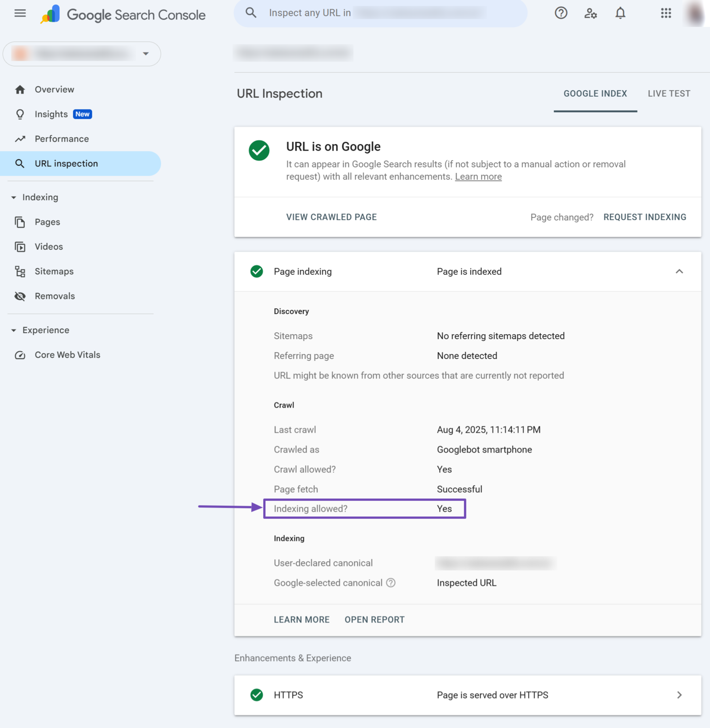Image resolution: width=710 pixels, height=728 pixels.
Task: Open the notifications bell
Action: 620,13
